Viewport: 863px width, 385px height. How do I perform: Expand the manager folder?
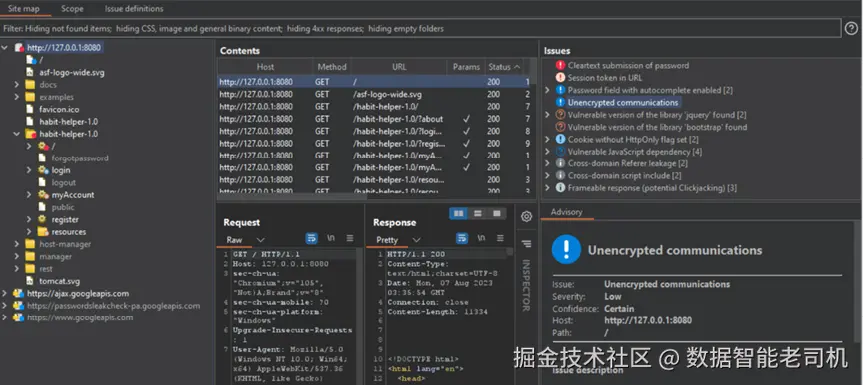pos(17,256)
